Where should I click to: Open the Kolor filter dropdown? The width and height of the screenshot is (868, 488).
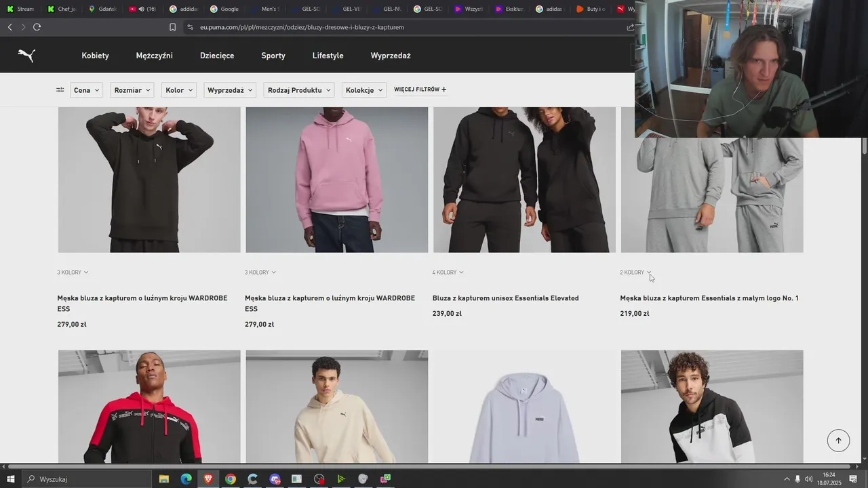point(179,90)
